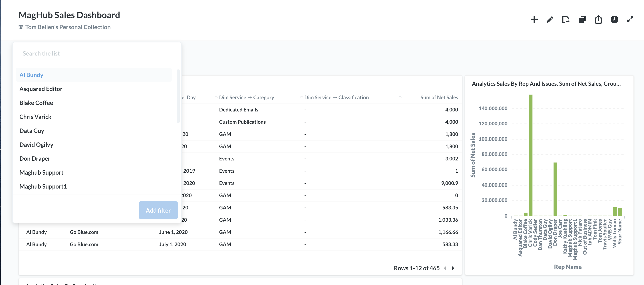Click the 1,166.66 net sales value
This screenshot has width=644, height=285.
coord(448,232)
